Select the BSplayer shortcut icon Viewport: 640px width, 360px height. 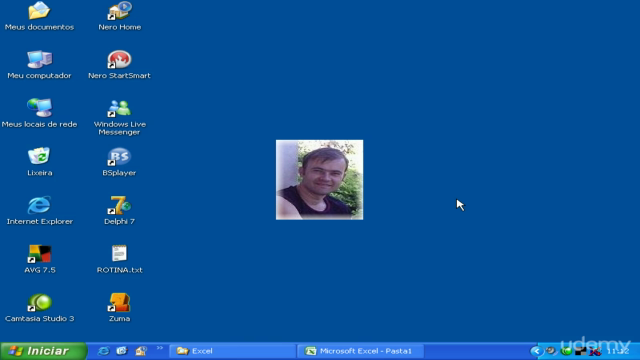[x=119, y=156]
